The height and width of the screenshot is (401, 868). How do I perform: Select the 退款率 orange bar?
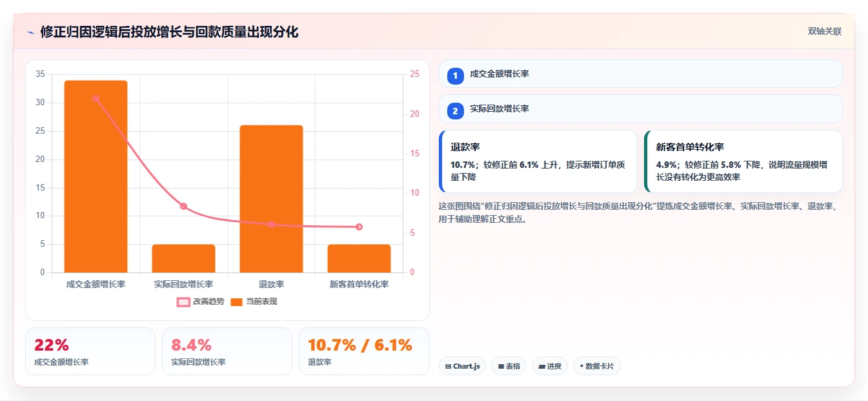click(271, 199)
